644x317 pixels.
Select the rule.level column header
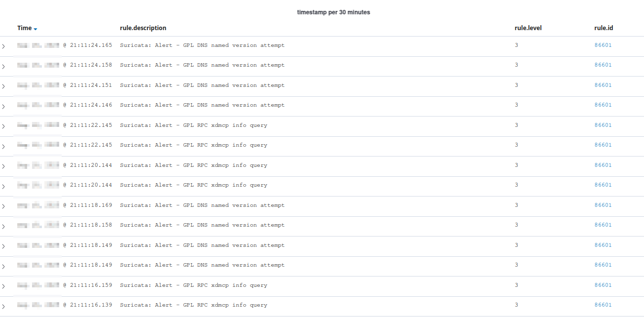pos(528,28)
